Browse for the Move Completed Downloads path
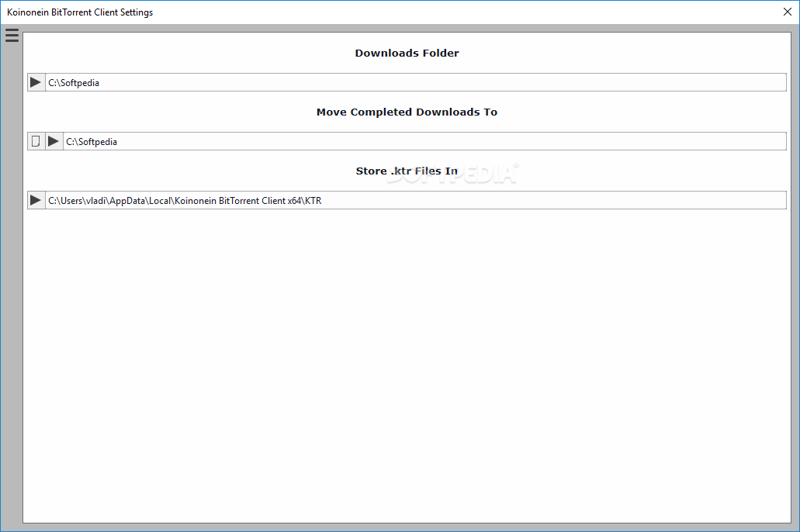This screenshot has width=800, height=532. [x=54, y=141]
